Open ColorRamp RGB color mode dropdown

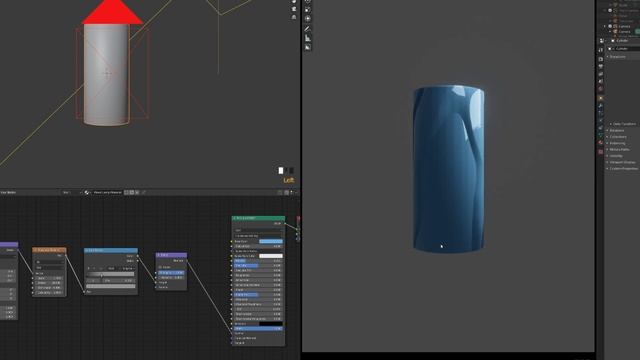111,269
